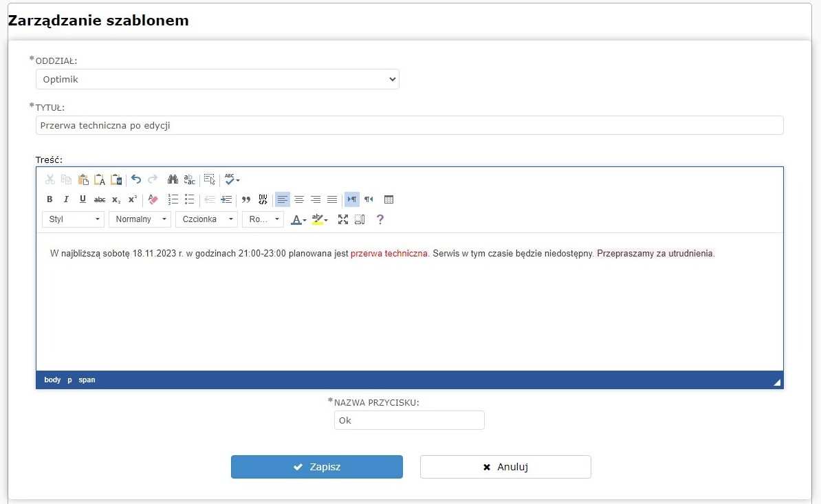This screenshot has height=504, width=821.
Task: Toggle italic formatting
Action: (66, 199)
